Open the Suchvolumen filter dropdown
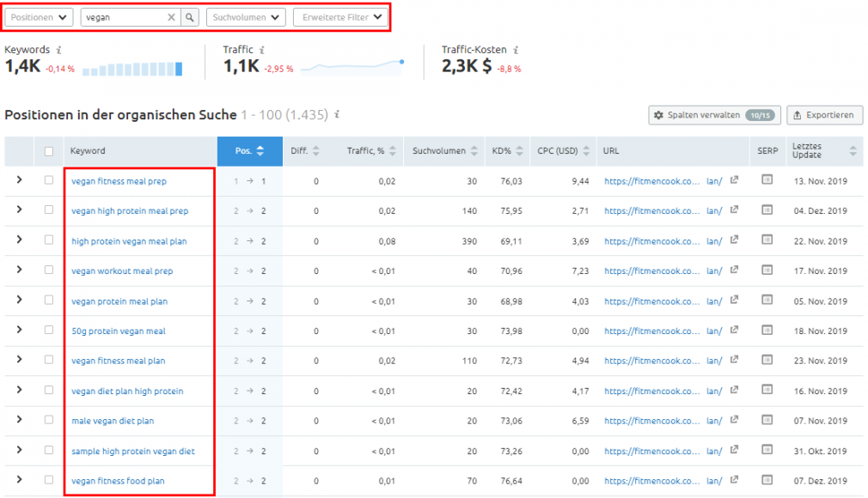The width and height of the screenshot is (868, 498). [246, 17]
